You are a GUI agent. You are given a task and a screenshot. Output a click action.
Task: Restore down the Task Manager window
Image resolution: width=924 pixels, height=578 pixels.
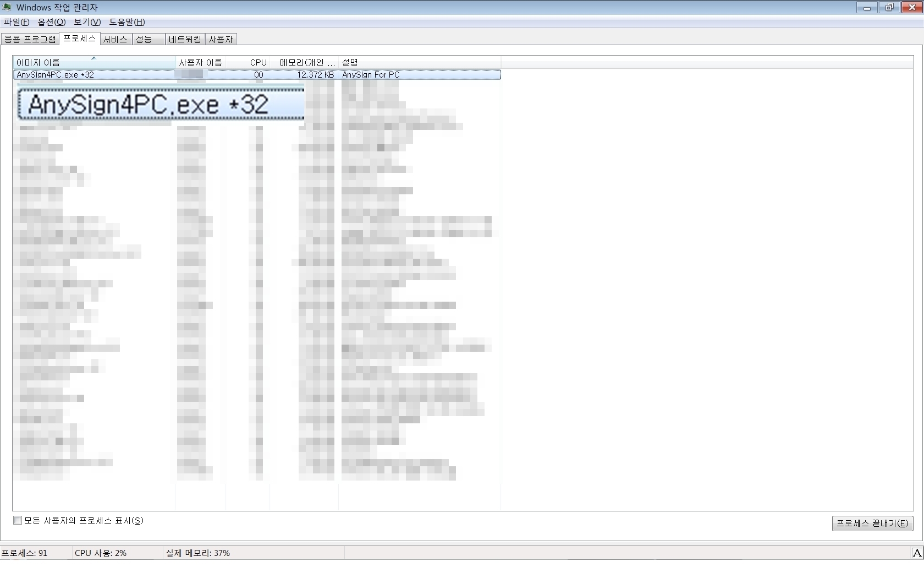coord(889,7)
